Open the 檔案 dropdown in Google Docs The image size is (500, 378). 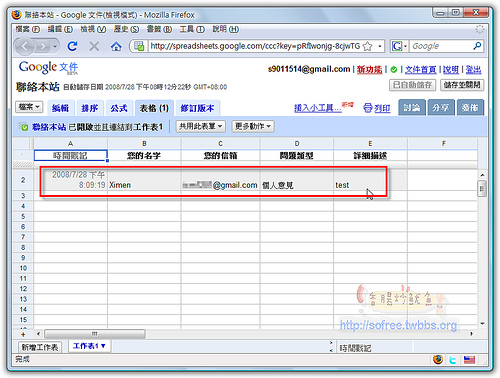pos(29,107)
